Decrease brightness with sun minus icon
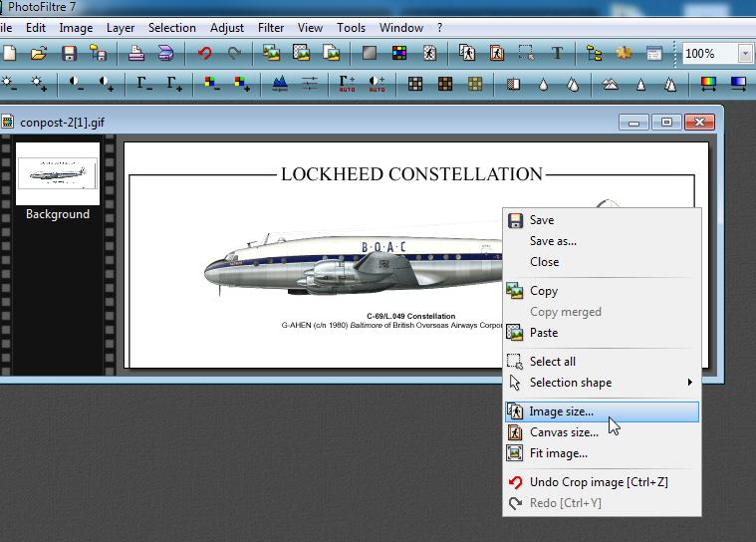The height and width of the screenshot is (542, 756). 9,84
